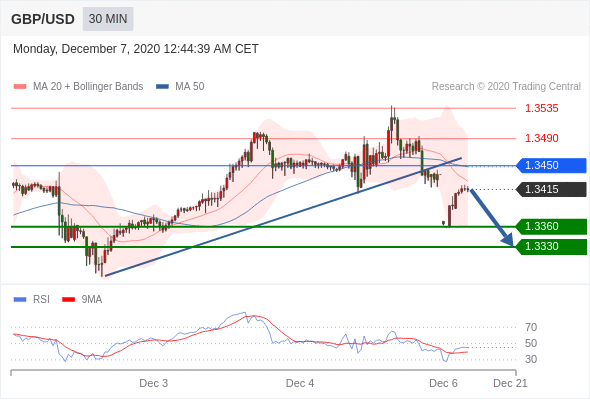Click the Research Trading Central credit text
This screenshot has height=400, width=590.
[x=506, y=87]
